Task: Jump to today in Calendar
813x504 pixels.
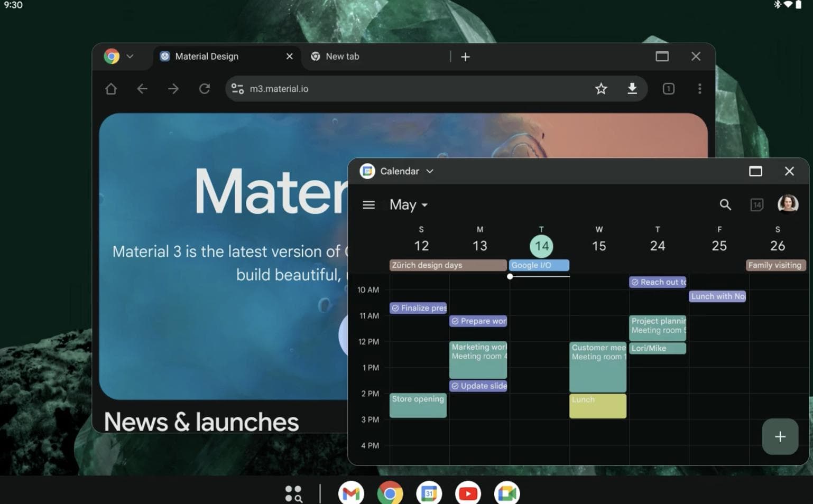Action: (x=756, y=204)
